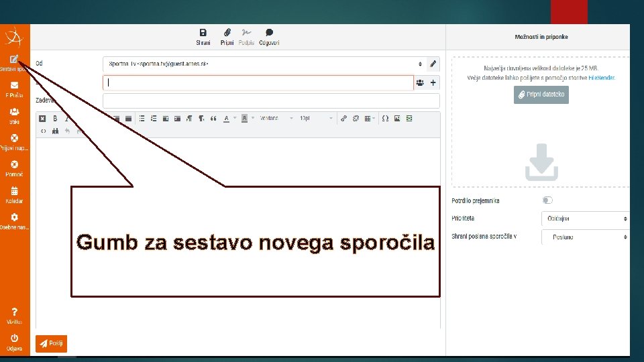Insert bullet list in editor
This screenshot has width=644, height=362.
(x=142, y=119)
